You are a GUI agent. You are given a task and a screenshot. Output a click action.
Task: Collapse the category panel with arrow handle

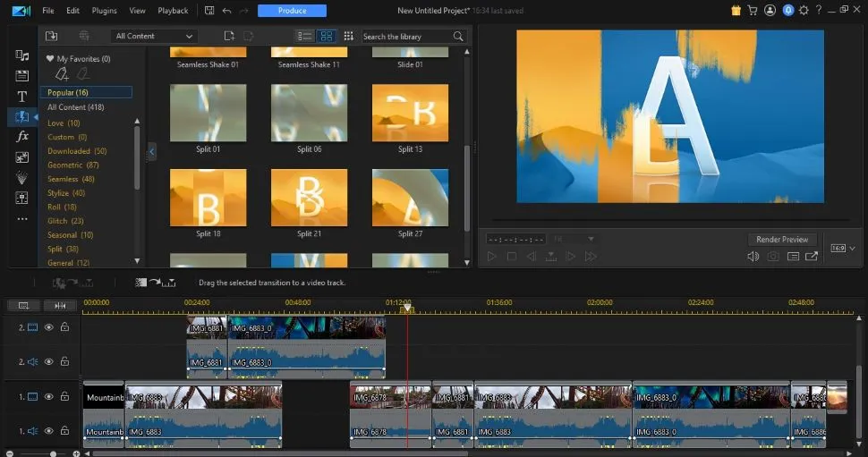click(151, 153)
